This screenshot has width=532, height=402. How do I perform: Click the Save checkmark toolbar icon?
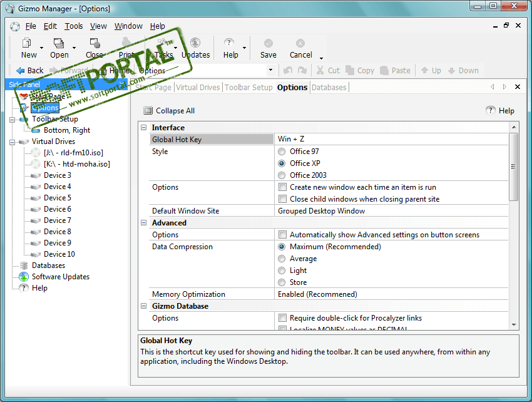[268, 43]
